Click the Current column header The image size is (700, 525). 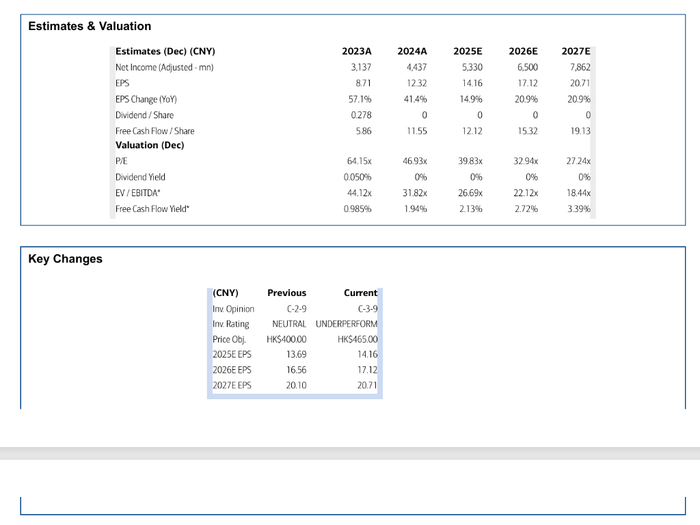(360, 293)
